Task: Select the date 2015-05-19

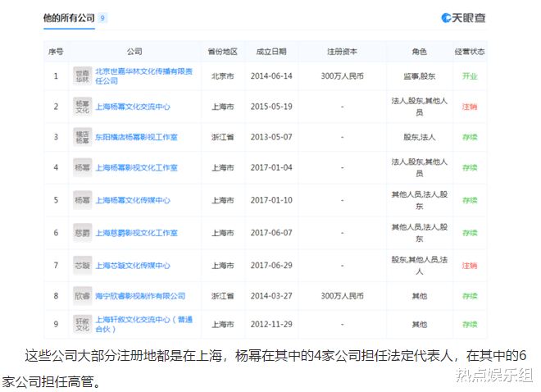Action: point(271,107)
